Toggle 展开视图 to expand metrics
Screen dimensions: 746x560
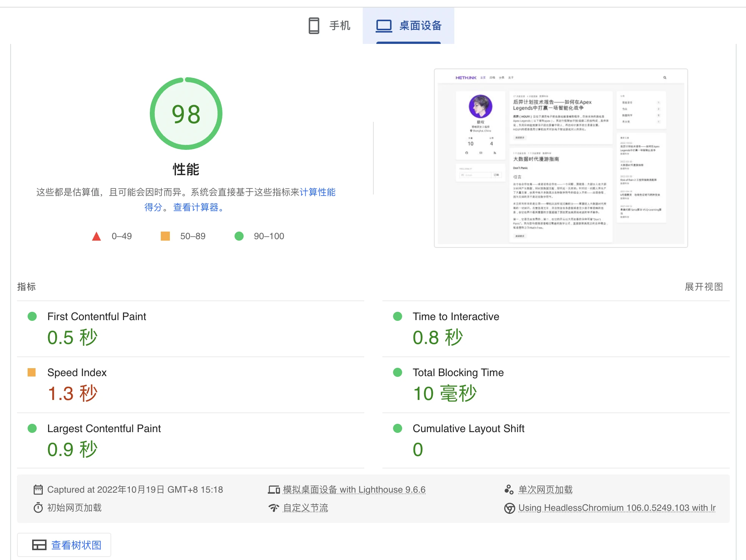pyautogui.click(x=704, y=287)
